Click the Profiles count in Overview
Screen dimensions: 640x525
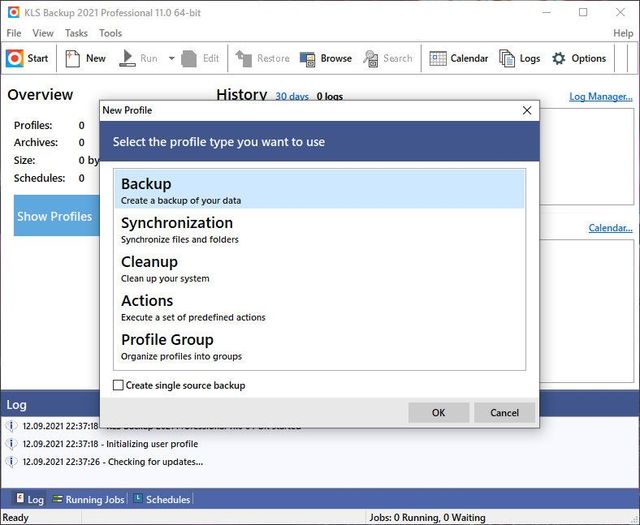tap(82, 125)
